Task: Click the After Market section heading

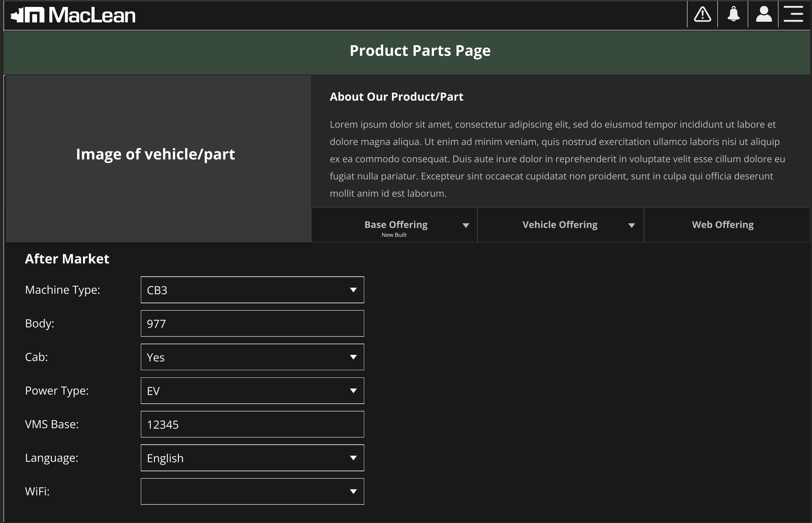Action: [67, 259]
